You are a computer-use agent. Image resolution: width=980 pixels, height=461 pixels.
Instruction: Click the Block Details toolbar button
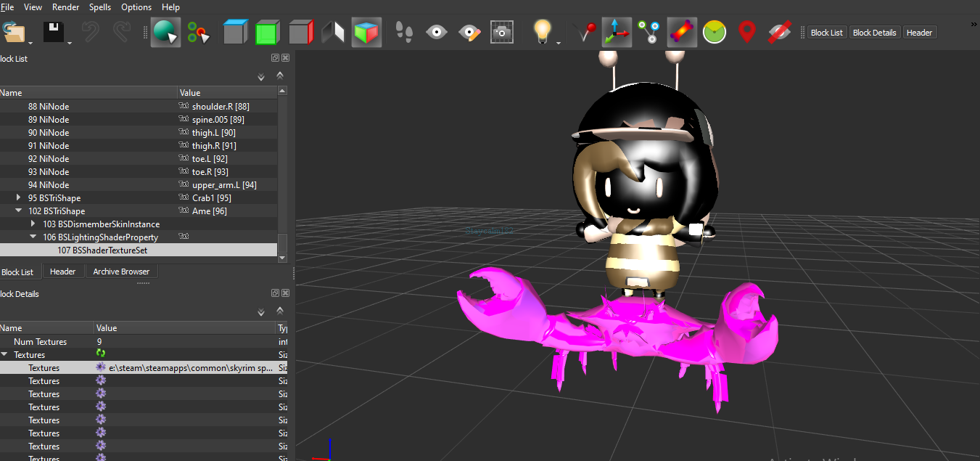click(x=875, y=33)
